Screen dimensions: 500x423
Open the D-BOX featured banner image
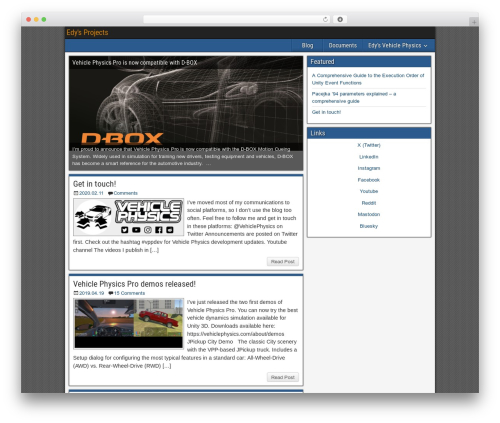pos(186,113)
